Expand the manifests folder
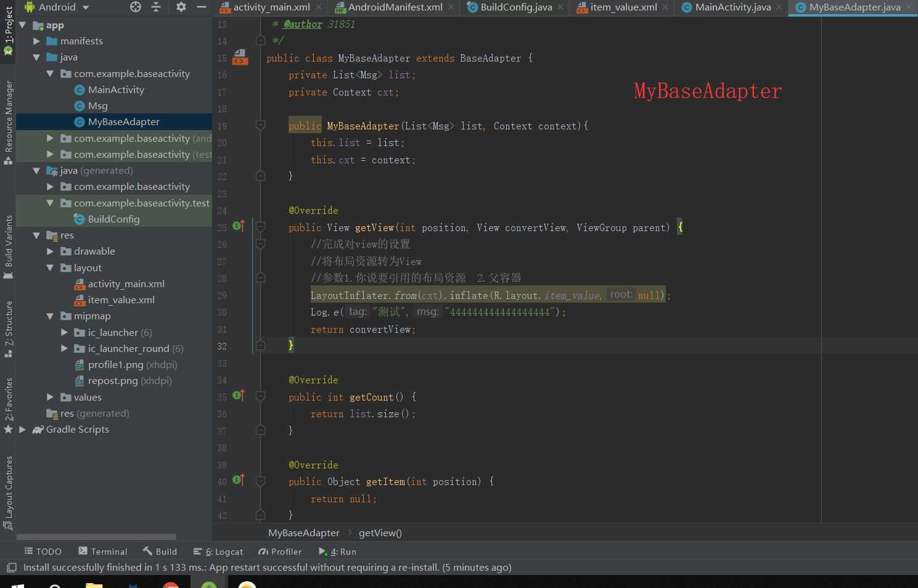Screen dimensions: 918x588 click(36, 41)
